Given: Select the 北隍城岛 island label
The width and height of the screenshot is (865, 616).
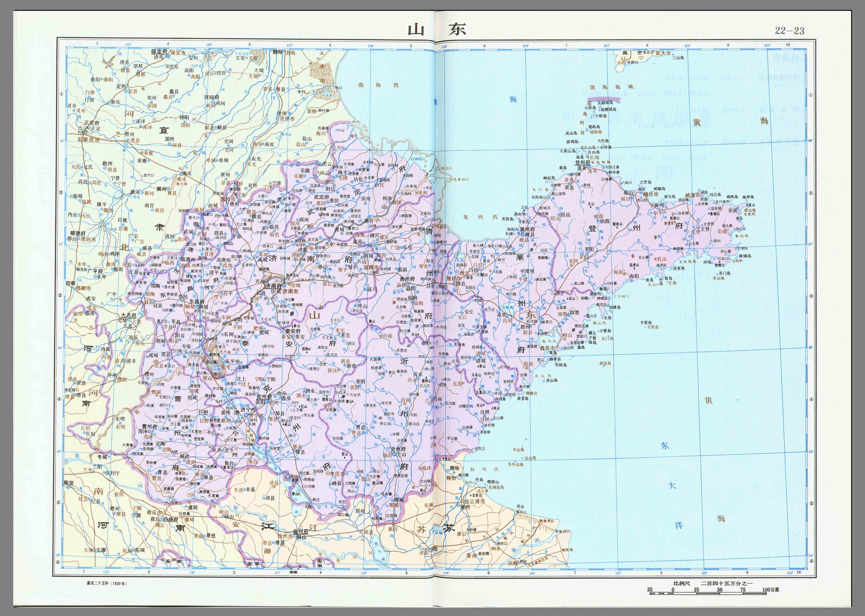Looking at the screenshot, I should [605, 102].
